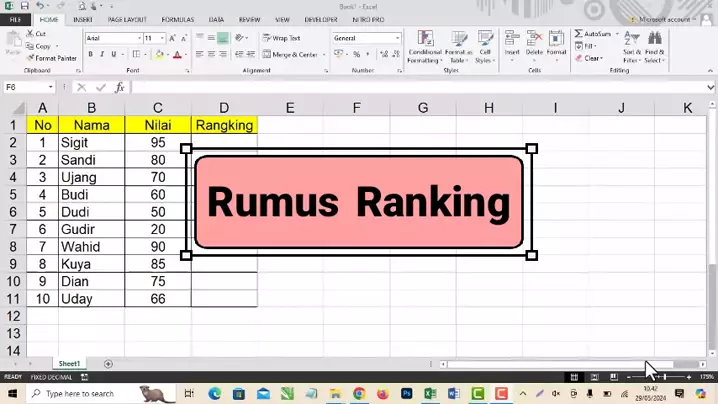Image resolution: width=718 pixels, height=404 pixels.
Task: Select the Sheet1 worksheet tab
Action: click(69, 364)
